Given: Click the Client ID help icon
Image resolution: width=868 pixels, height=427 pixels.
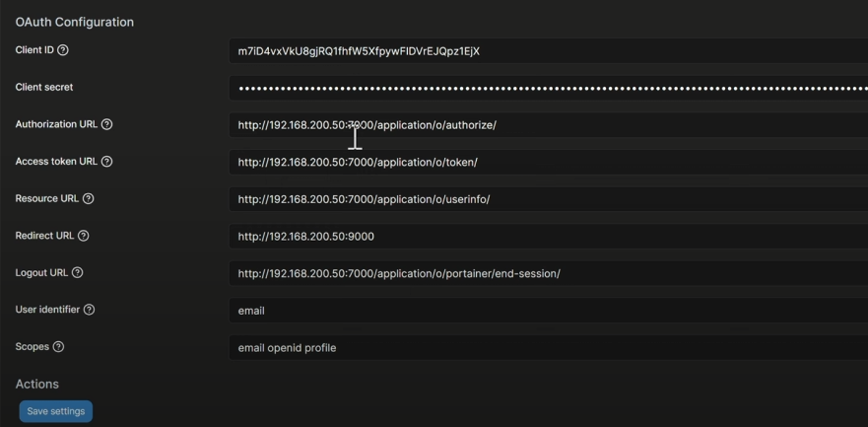Looking at the screenshot, I should point(63,50).
